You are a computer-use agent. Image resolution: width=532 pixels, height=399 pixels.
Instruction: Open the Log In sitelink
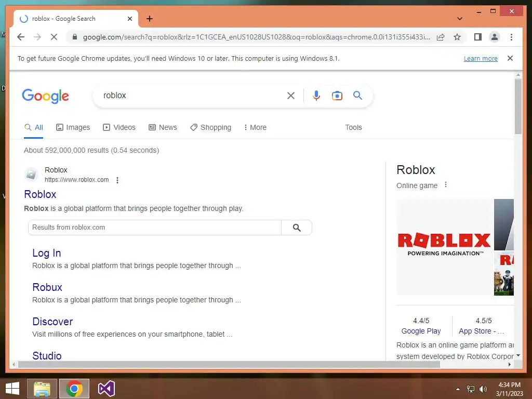(x=46, y=253)
